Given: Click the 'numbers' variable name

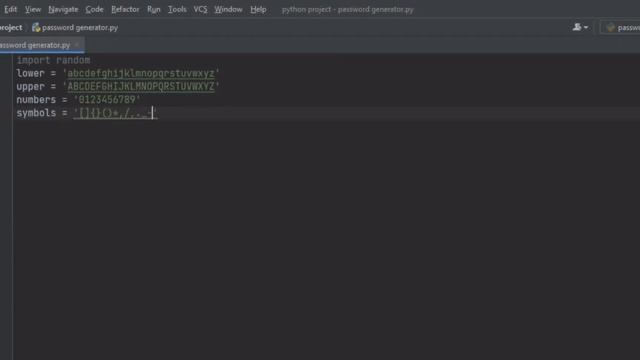Looking at the screenshot, I should (x=36, y=100).
